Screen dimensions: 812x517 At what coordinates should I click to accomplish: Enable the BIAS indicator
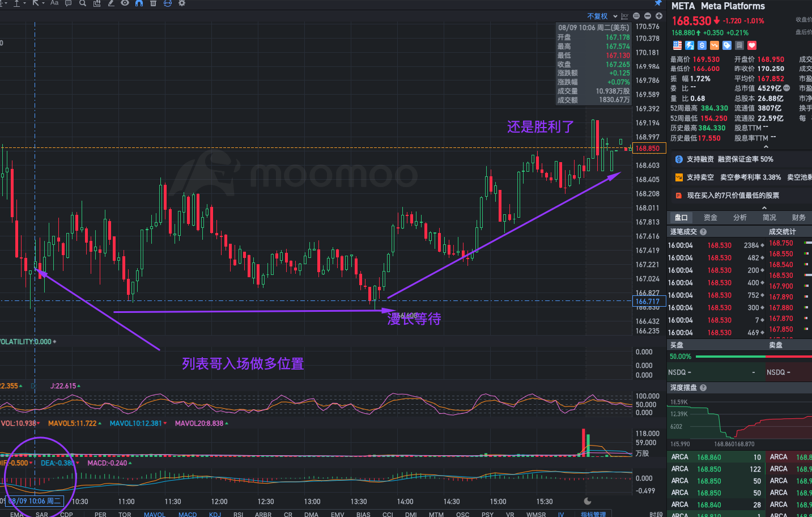[x=363, y=515]
